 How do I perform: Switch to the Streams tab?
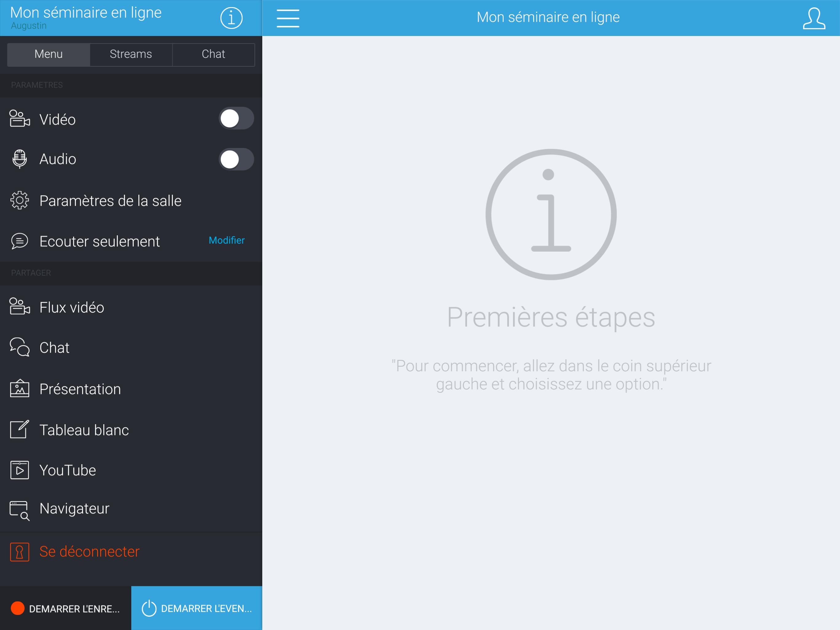(x=130, y=54)
